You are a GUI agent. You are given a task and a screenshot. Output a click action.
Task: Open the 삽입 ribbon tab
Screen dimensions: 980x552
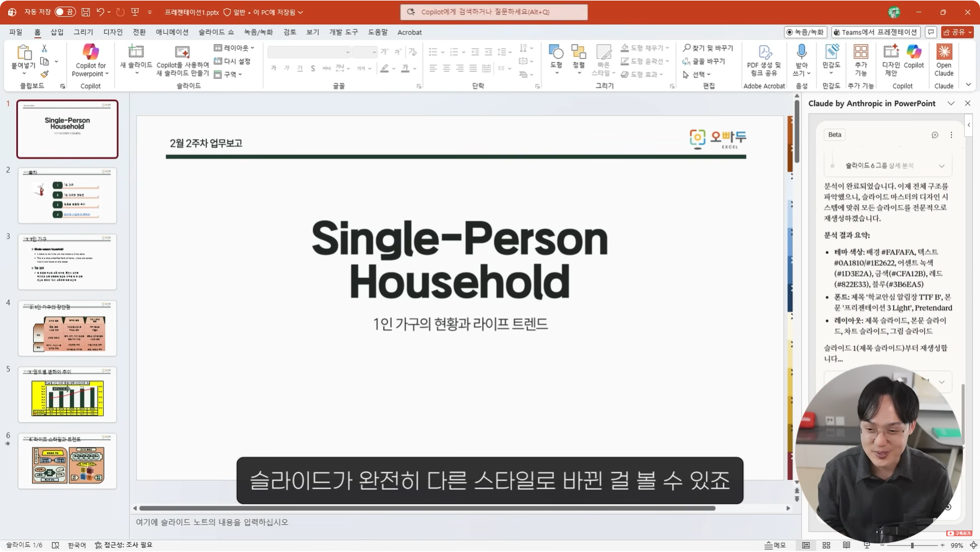[x=57, y=32]
